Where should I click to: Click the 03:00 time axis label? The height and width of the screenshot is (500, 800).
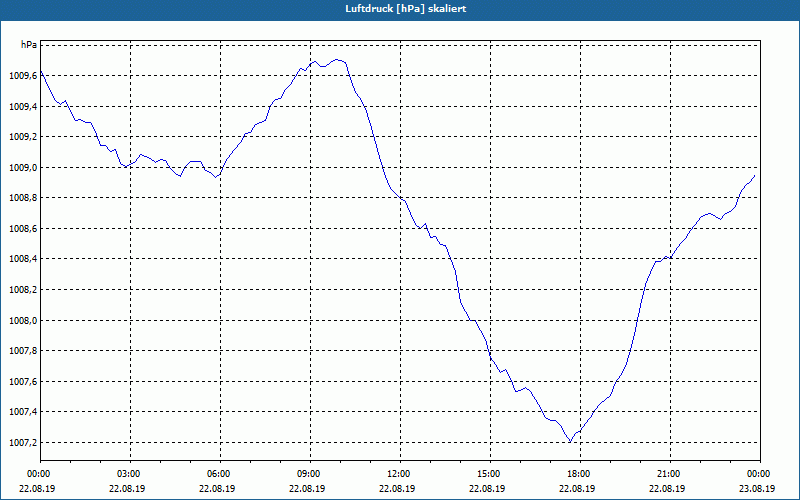pyautogui.click(x=130, y=473)
